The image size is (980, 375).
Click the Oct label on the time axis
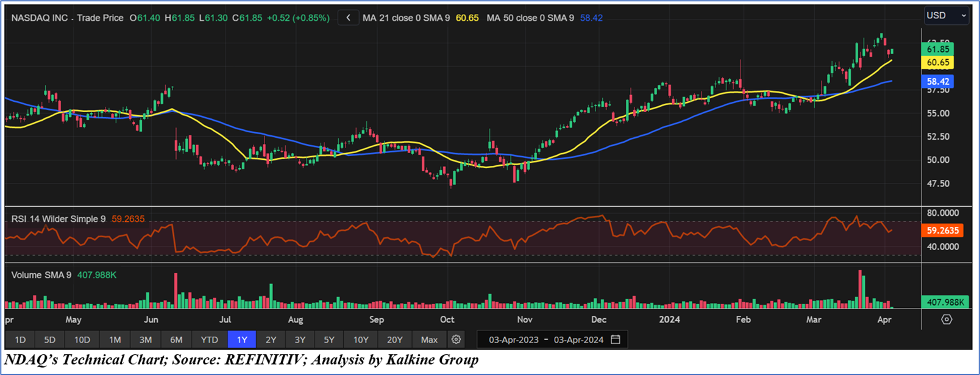pyautogui.click(x=447, y=320)
